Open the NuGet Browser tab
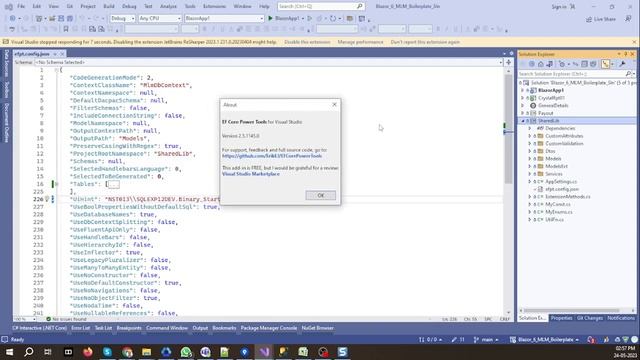This screenshot has height=360, width=640. tap(318, 328)
